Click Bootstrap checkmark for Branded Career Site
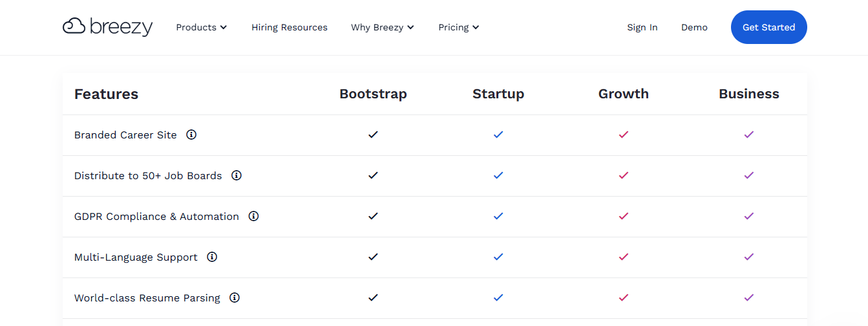 [x=373, y=135]
